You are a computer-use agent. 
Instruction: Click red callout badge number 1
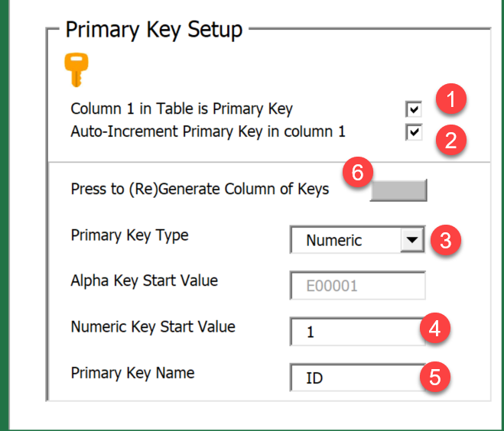(x=450, y=100)
